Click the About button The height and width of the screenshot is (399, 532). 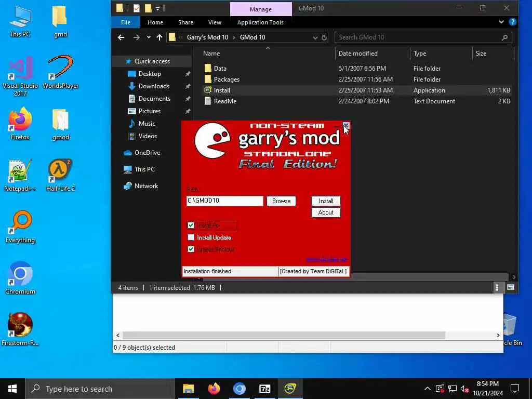[326, 212]
